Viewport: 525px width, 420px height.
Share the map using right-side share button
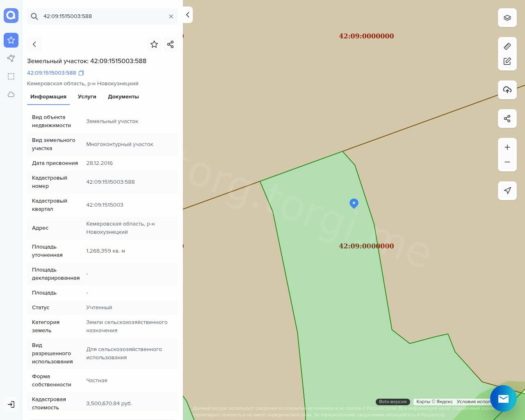pos(507,119)
